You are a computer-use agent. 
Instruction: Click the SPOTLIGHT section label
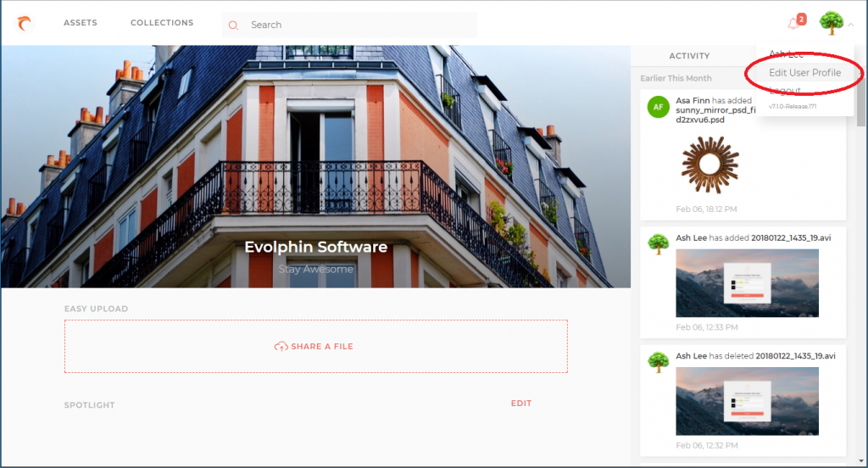click(x=90, y=405)
